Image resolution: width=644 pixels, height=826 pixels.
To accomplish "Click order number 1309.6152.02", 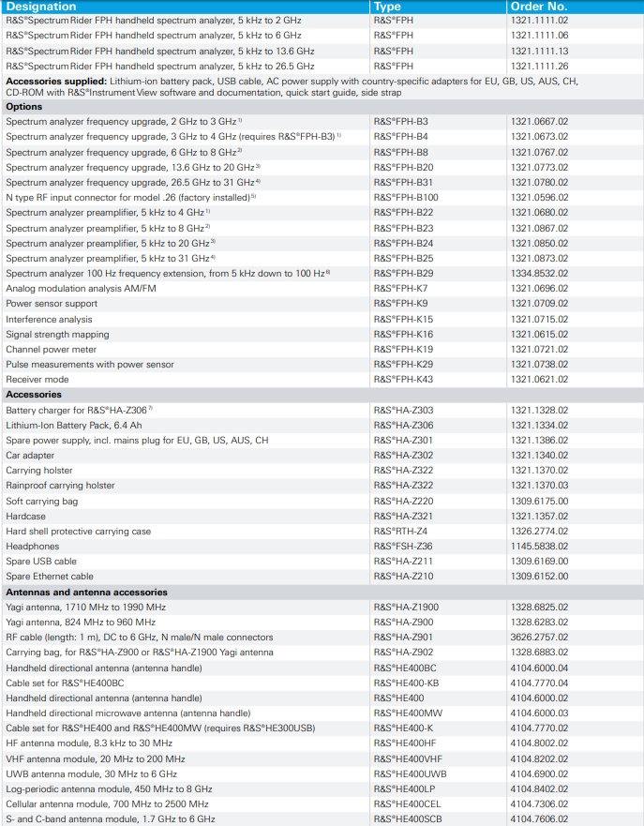I will point(539,577).
